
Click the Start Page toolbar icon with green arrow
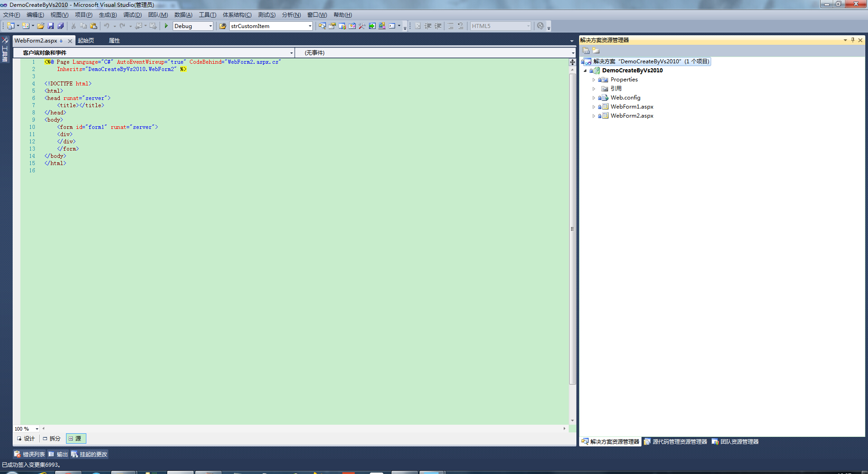coord(372,26)
